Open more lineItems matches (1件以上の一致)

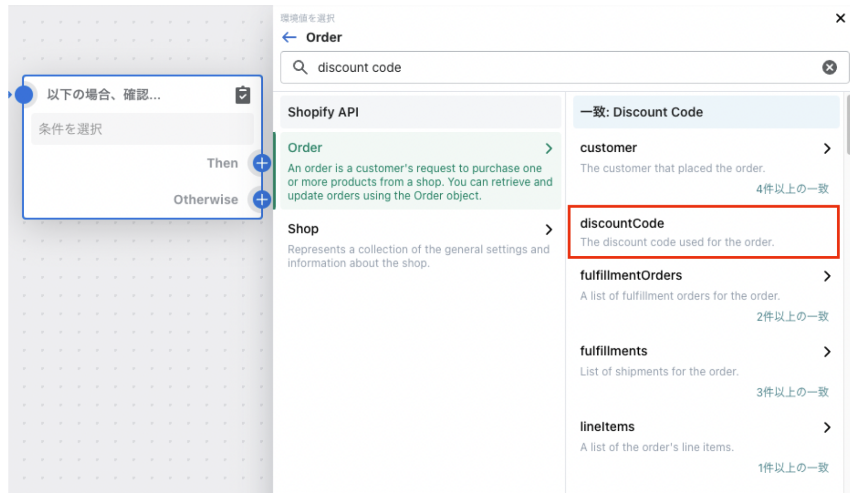click(x=793, y=468)
